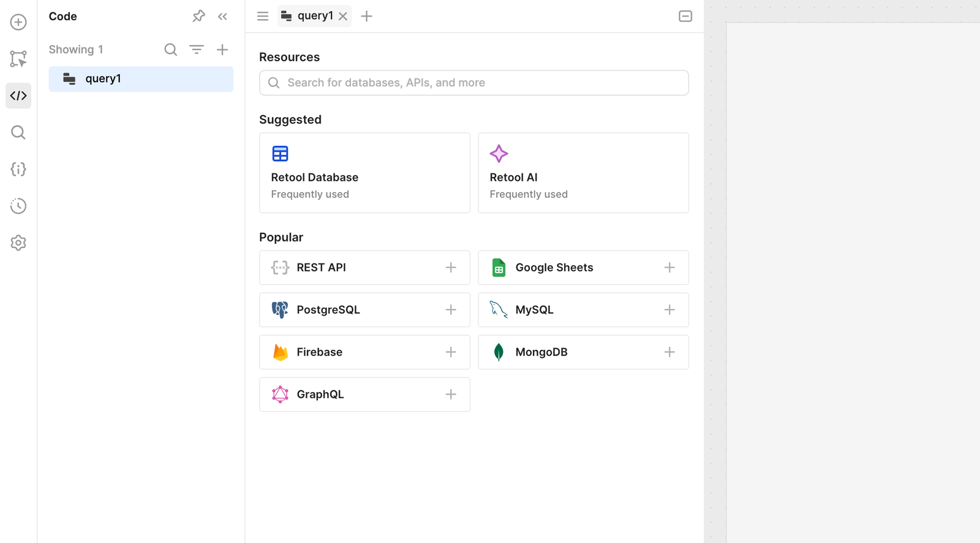Open the component tree icon in sidebar
Screen dimensions: 980x543
[x=18, y=59]
